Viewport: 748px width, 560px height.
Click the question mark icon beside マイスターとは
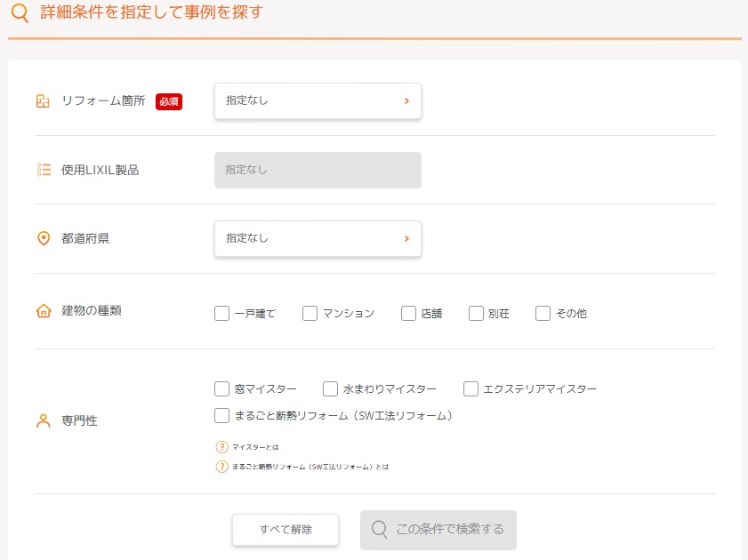222,447
